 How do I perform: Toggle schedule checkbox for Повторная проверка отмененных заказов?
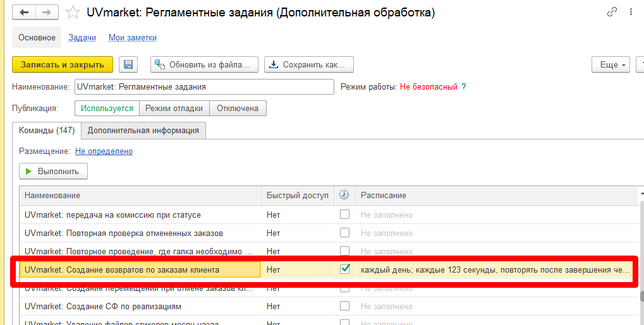[344, 233]
